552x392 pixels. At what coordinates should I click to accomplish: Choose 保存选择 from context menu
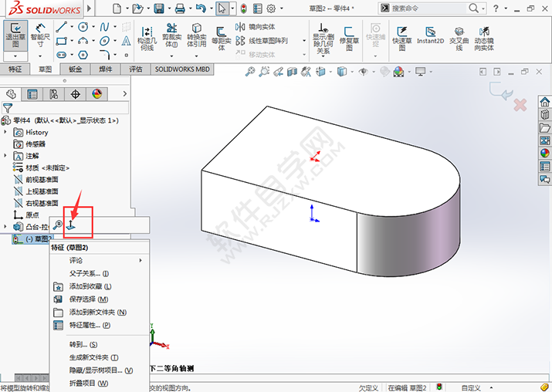coord(89,299)
